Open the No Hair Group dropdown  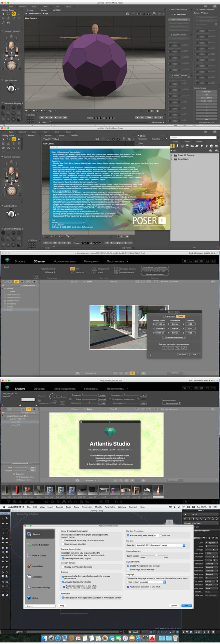click(178, 14)
